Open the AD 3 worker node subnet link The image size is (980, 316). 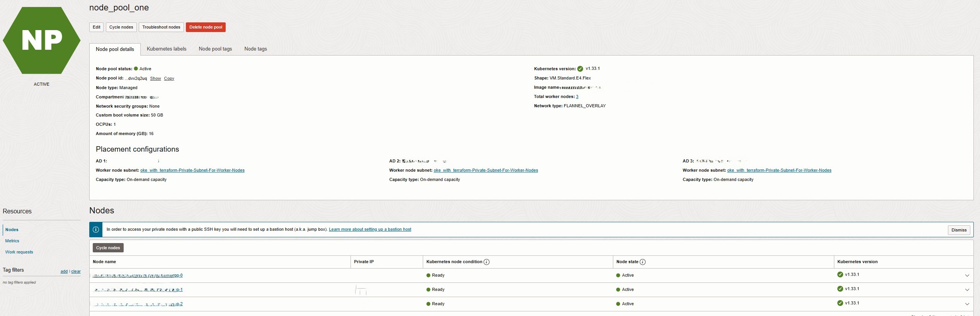pyautogui.click(x=779, y=171)
